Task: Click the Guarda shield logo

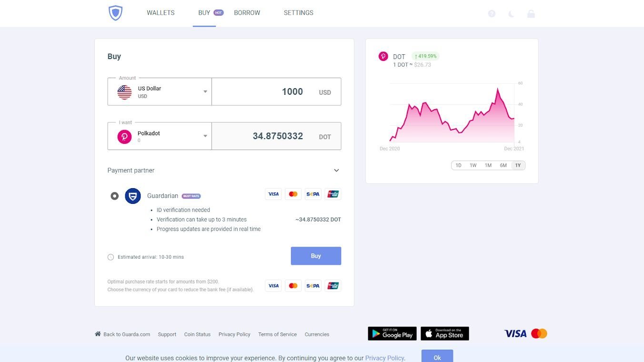Action: coord(115,13)
